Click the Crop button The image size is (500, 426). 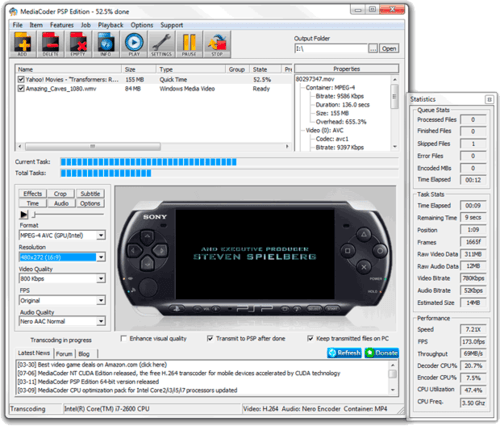60,194
